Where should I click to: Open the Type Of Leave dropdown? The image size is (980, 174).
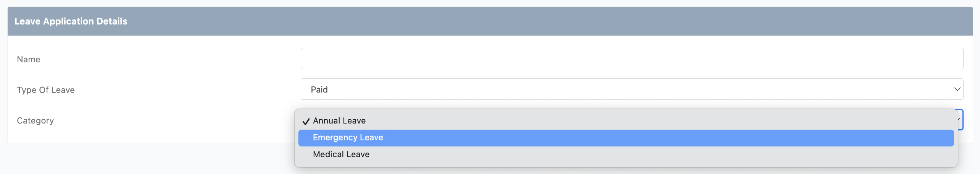(x=632, y=89)
